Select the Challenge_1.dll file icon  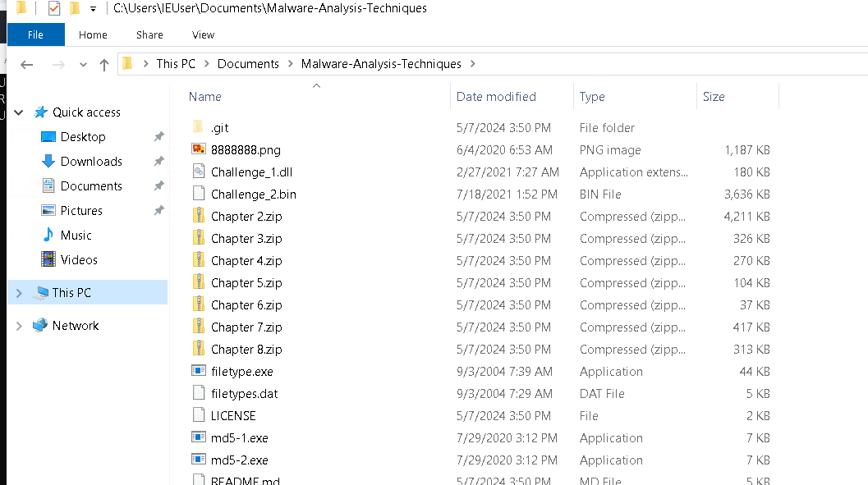(x=198, y=172)
